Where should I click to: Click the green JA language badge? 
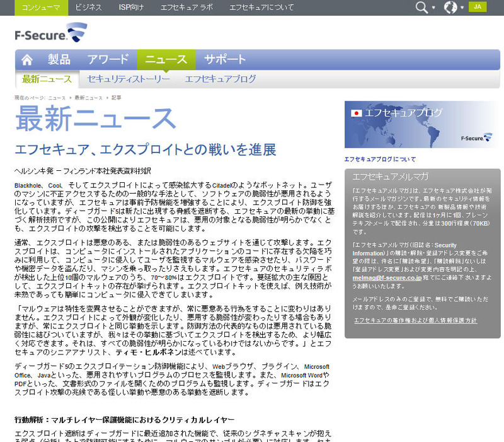478,8
